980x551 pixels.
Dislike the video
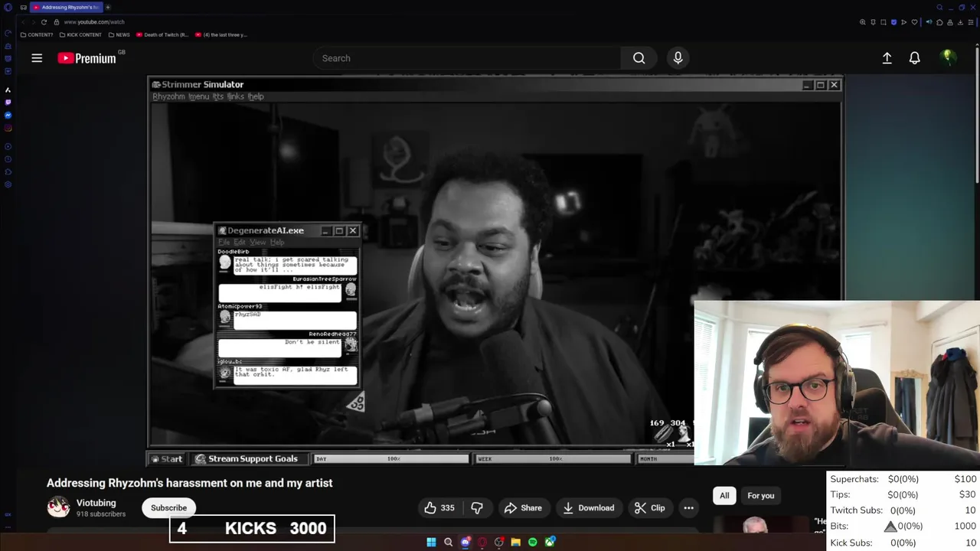coord(477,507)
